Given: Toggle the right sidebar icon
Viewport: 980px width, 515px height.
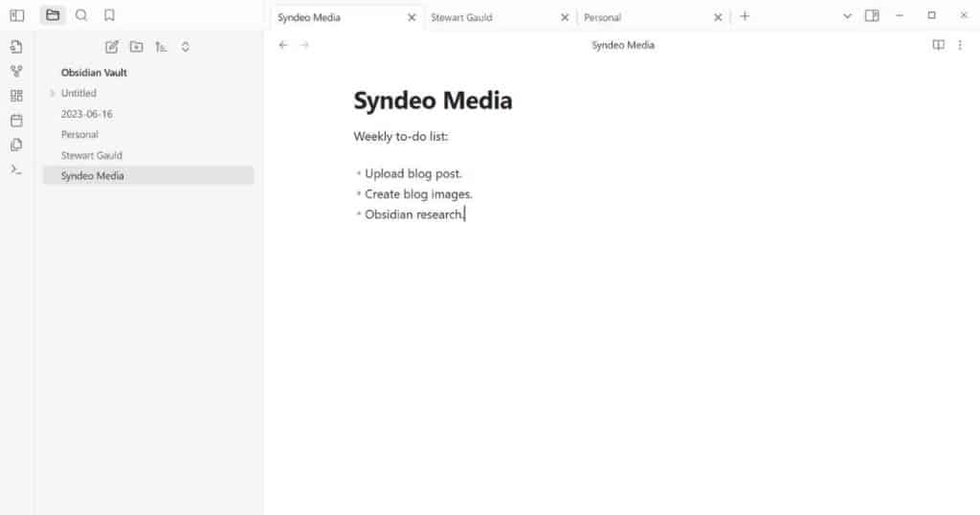Looking at the screenshot, I should tap(872, 15).
